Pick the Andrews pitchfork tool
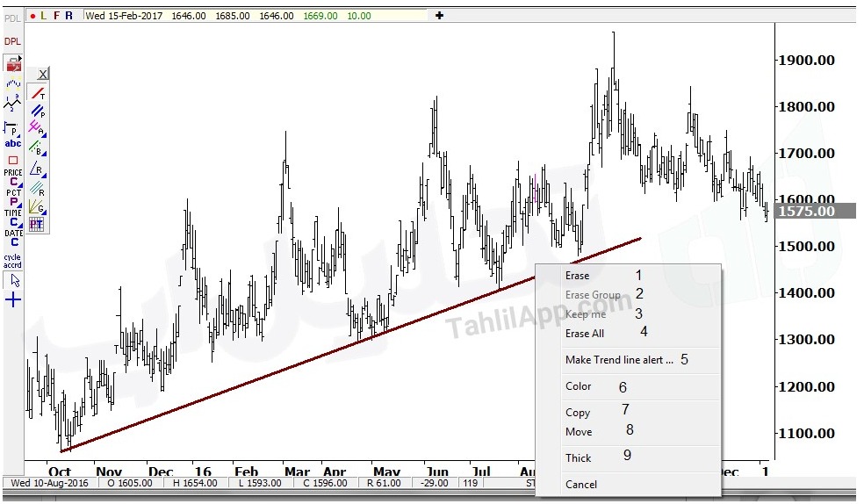This screenshot has width=864, height=504. click(38, 129)
